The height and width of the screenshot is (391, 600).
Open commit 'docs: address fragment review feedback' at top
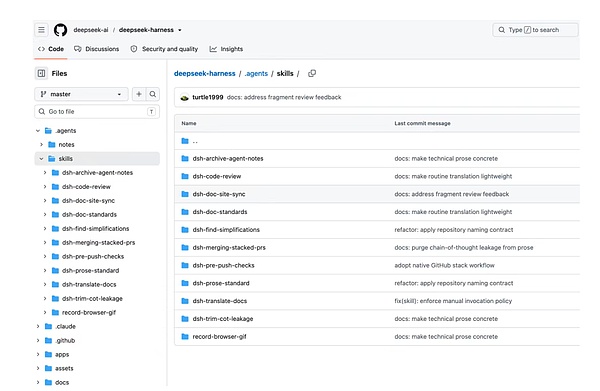click(284, 97)
